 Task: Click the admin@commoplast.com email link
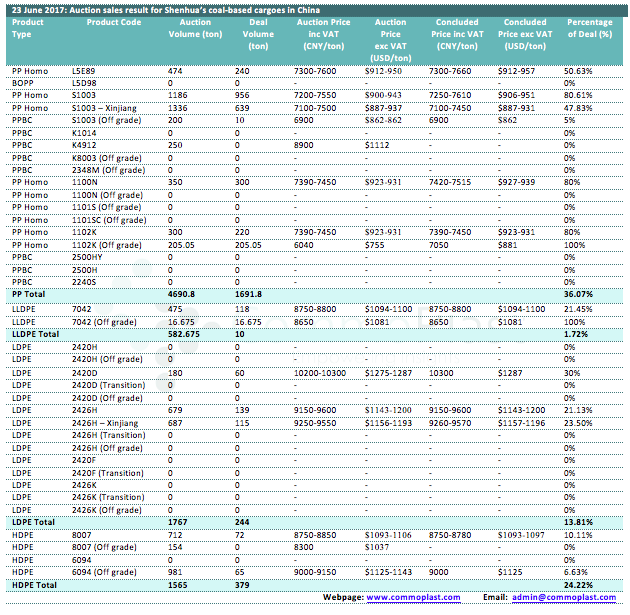click(563, 597)
